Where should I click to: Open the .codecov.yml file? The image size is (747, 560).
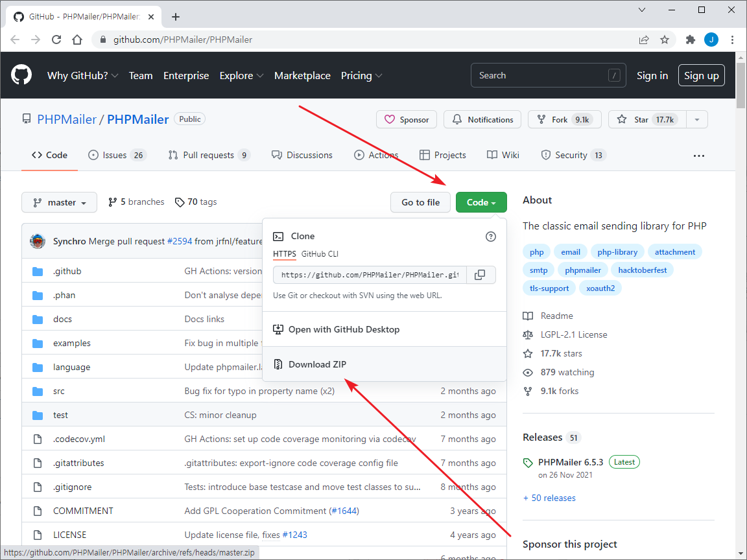(79, 439)
